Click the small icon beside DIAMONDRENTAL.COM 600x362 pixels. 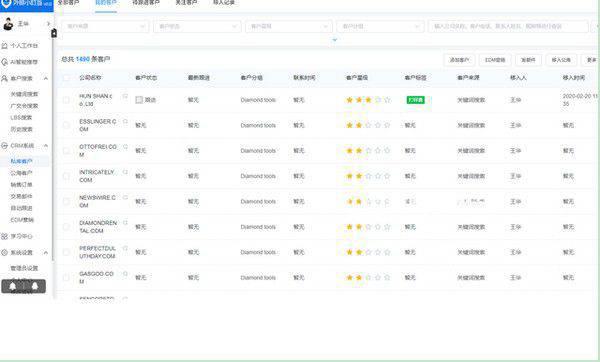pyautogui.click(x=125, y=223)
